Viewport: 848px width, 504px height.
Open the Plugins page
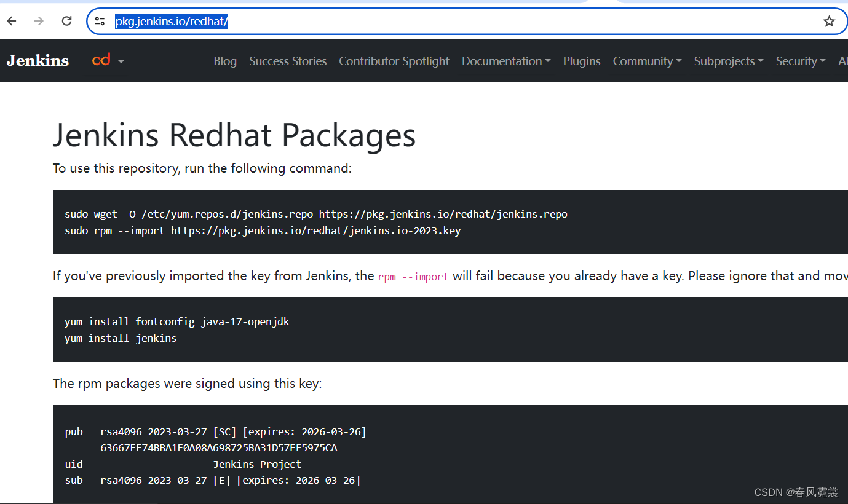pyautogui.click(x=582, y=61)
